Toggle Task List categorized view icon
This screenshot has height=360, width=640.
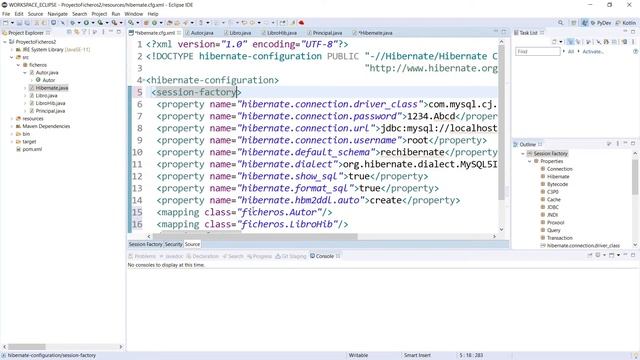click(570, 42)
